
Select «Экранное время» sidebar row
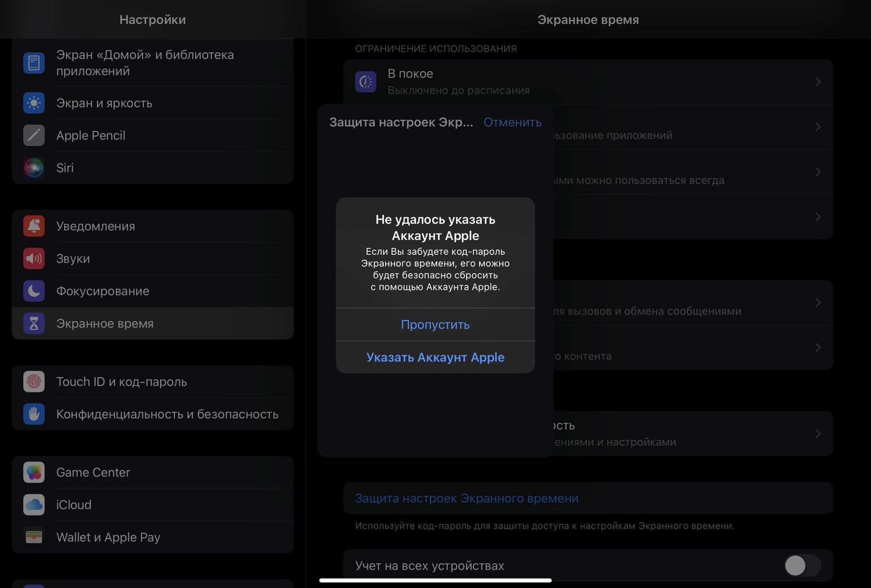(x=153, y=323)
